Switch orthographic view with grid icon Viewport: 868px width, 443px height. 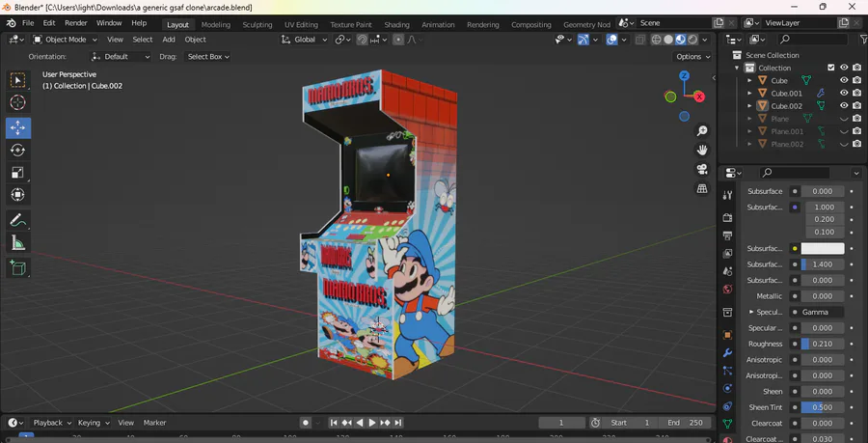pyautogui.click(x=702, y=189)
